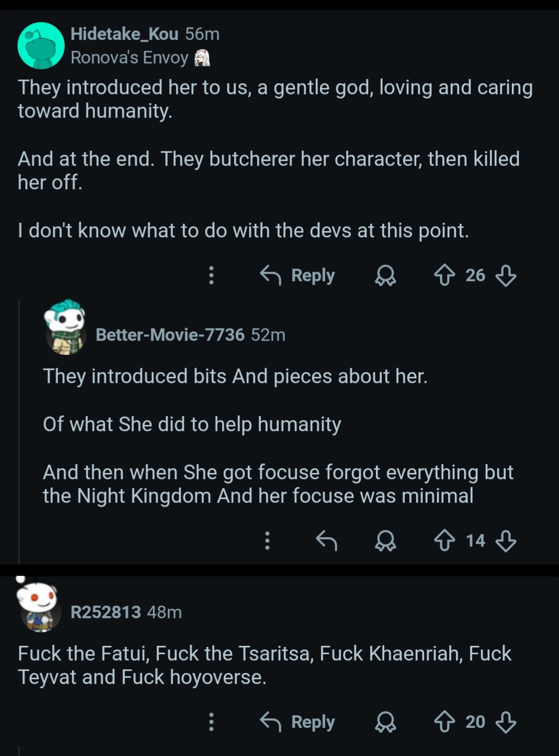View Hidetake_Kou's green avatar
Viewport: 559px width, 756px height.
coord(41,45)
